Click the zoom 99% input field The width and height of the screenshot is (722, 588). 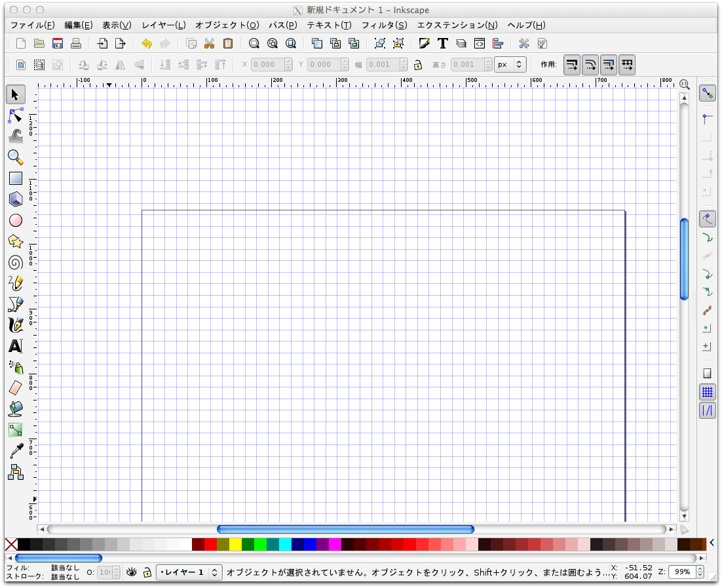click(683, 572)
